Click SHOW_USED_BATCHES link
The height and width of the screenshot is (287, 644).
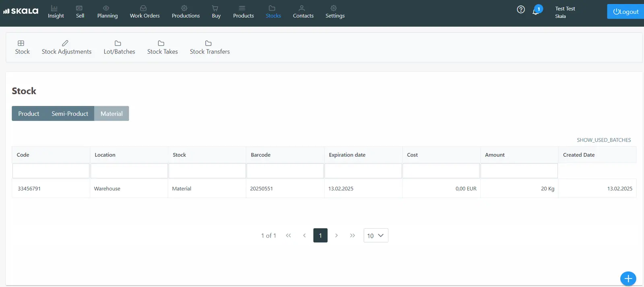604,140
